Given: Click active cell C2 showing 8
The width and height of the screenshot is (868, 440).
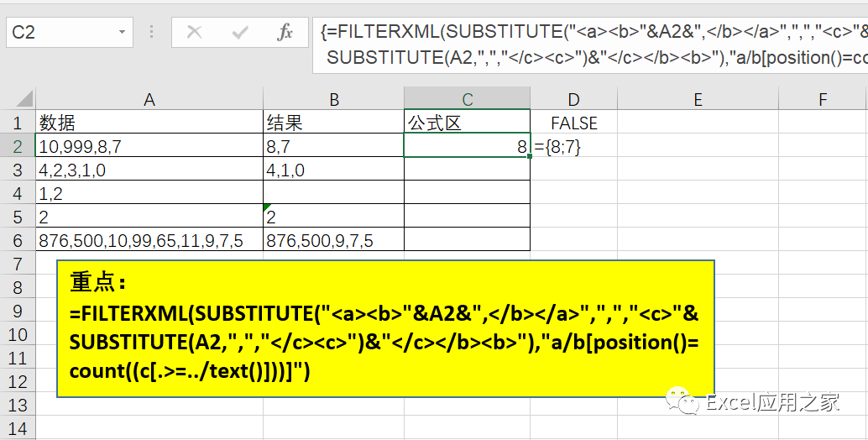Looking at the screenshot, I should click(x=468, y=145).
